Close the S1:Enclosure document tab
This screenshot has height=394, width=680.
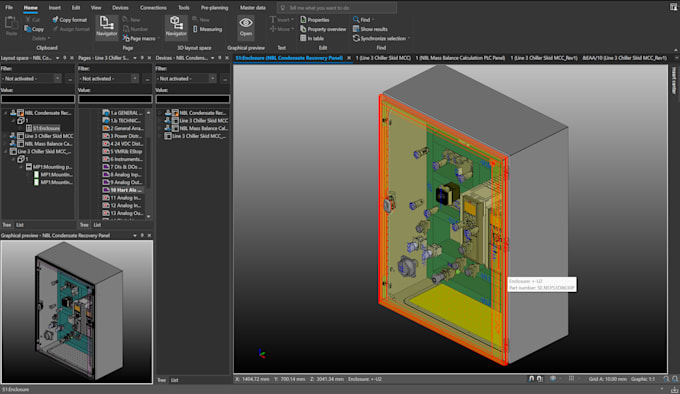click(x=349, y=58)
